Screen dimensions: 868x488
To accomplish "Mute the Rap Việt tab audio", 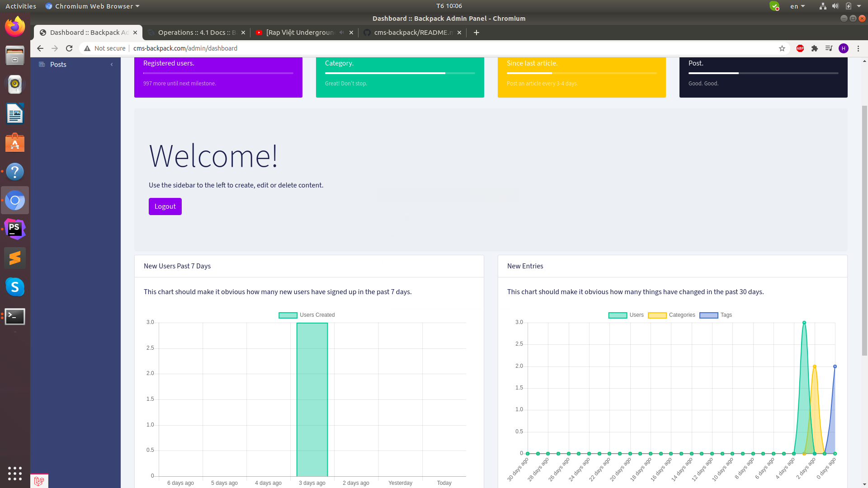I will pos(341,33).
